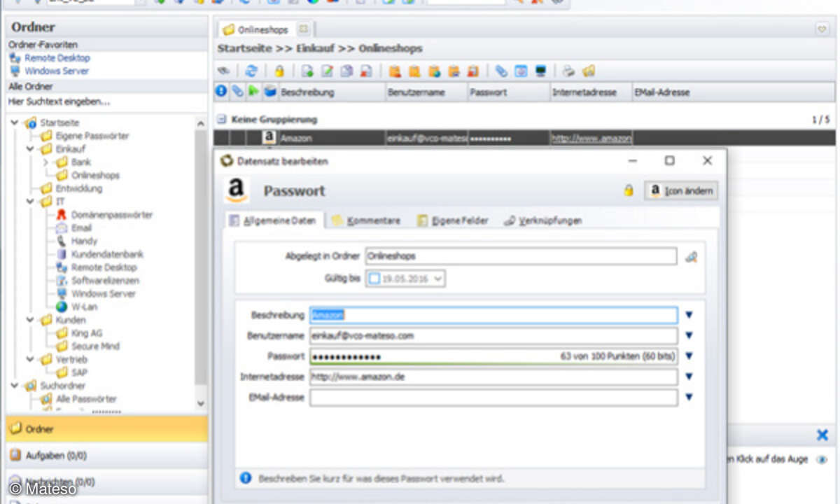840x504 pixels.
Task: Click the Icon ändern button
Action: pos(681,190)
